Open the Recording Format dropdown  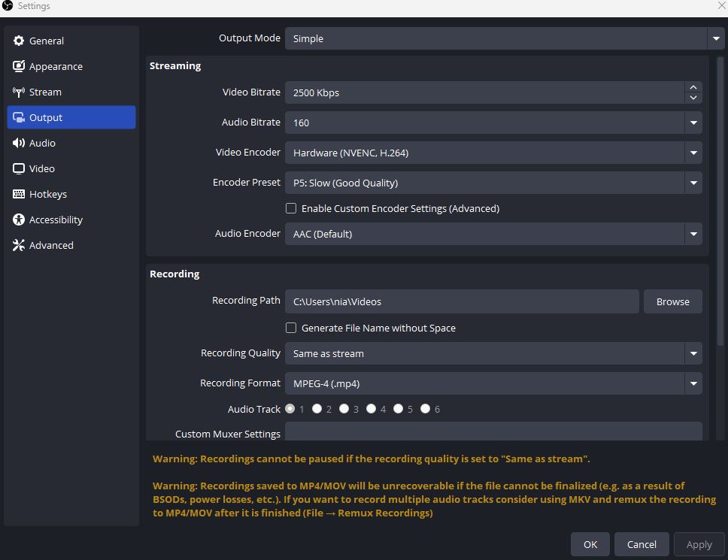693,383
